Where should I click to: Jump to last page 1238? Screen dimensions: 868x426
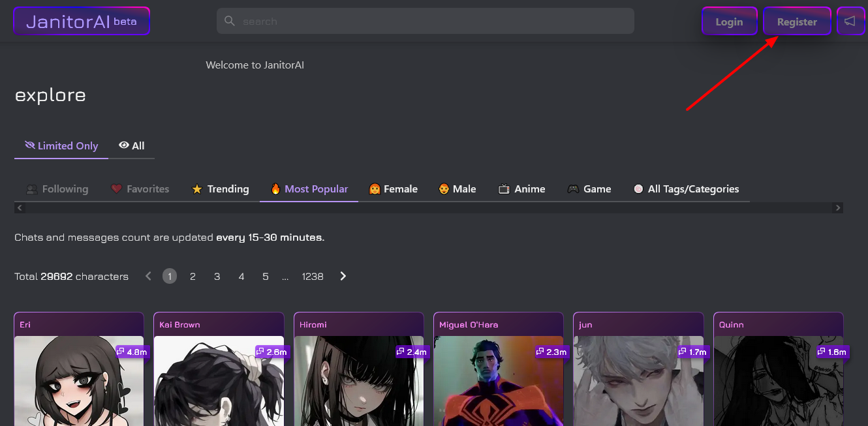[313, 276]
